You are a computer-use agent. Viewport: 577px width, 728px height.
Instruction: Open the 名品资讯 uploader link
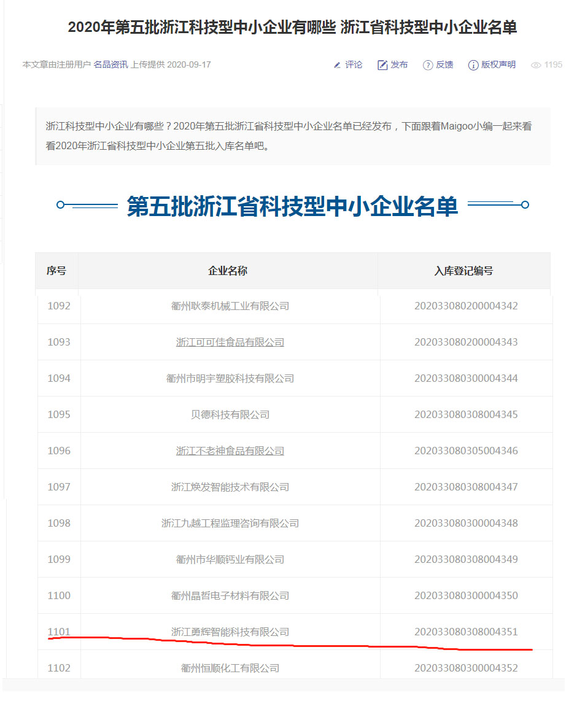110,64
